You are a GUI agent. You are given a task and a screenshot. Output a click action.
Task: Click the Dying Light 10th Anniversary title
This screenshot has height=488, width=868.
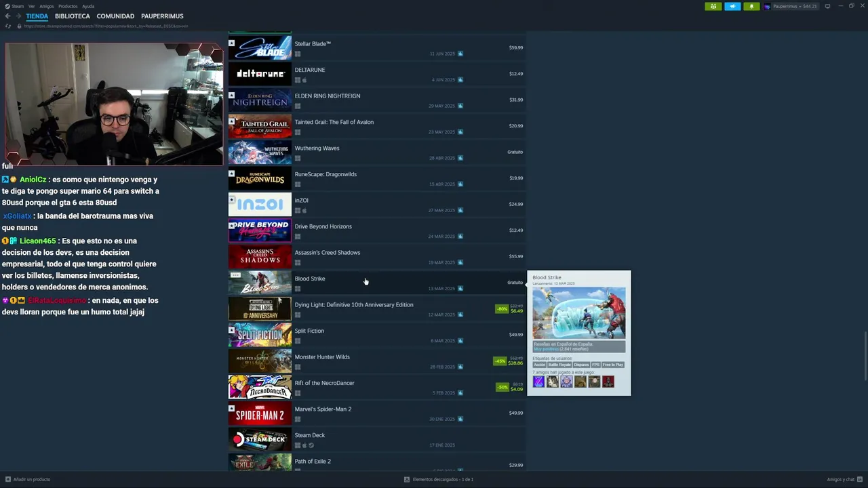point(354,305)
